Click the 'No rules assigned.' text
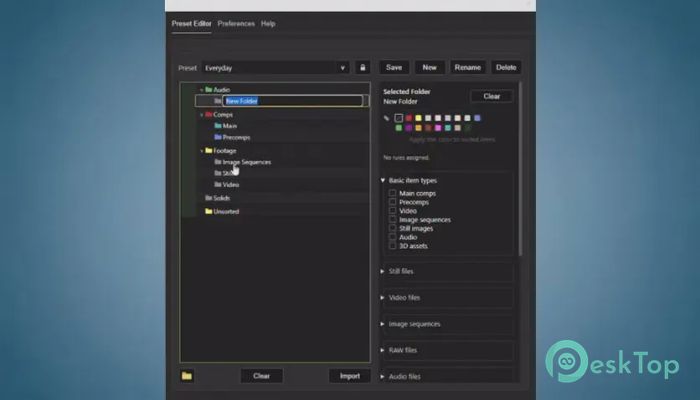Viewport: 700px width, 400px height. coord(406,158)
